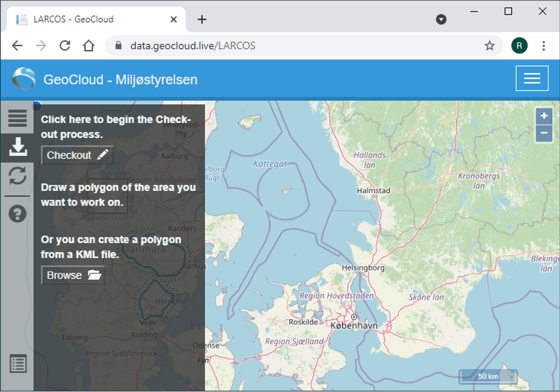
Task: Bookmark the page with the star icon
Action: point(489,46)
